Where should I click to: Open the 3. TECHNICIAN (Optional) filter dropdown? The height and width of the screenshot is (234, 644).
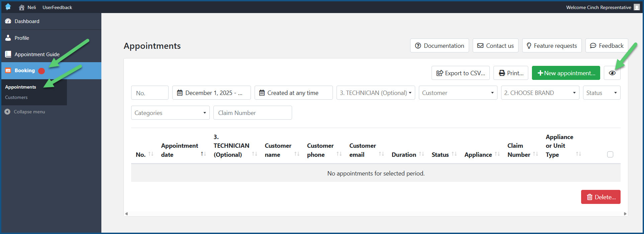(376, 93)
